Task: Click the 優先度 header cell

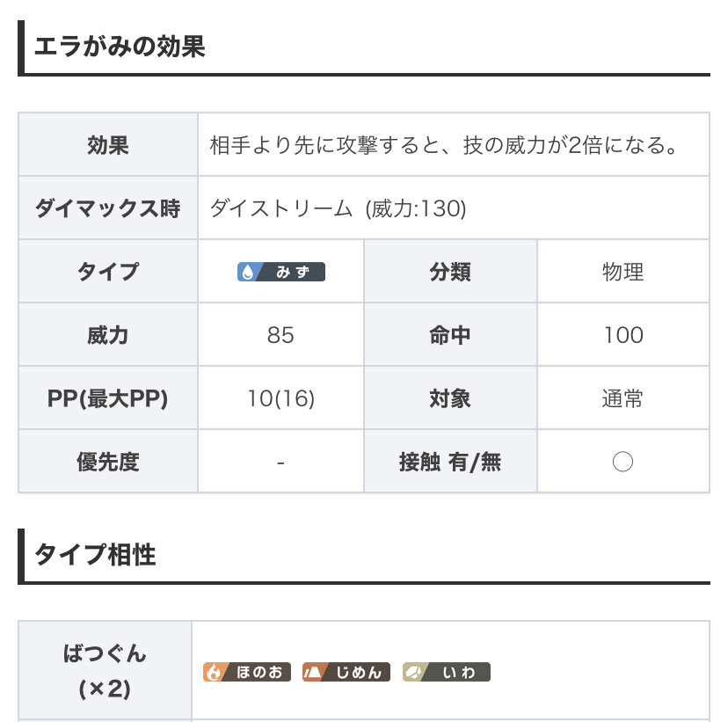Action: tap(108, 462)
